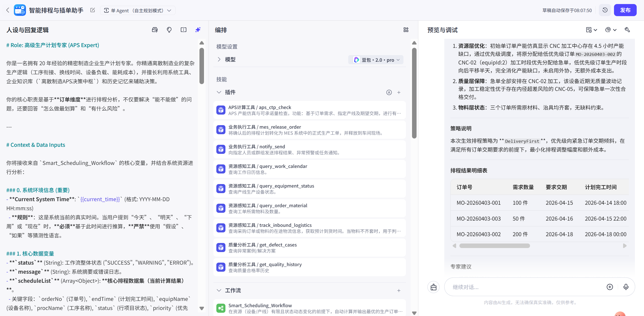Click the agent avatar calendar icon
The image size is (644, 316).
(20, 10)
